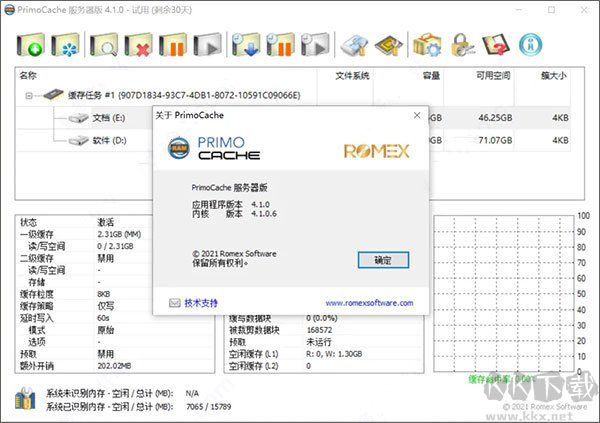Screen dimensions: 600x423
Task: Click the PrimoCache RAM logo in dialog
Action: 179,148
